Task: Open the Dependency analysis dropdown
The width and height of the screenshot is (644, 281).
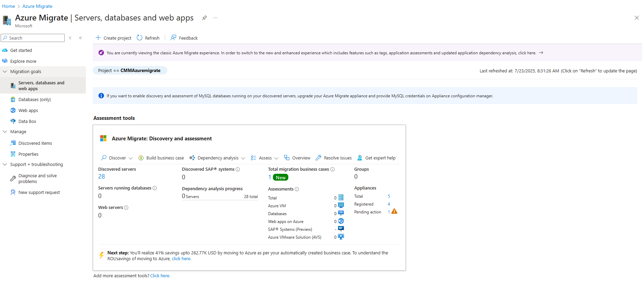Action: pos(217,158)
